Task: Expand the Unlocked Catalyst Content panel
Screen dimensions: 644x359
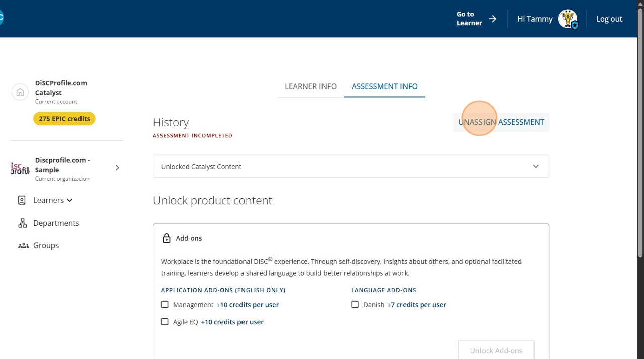Action: point(351,166)
